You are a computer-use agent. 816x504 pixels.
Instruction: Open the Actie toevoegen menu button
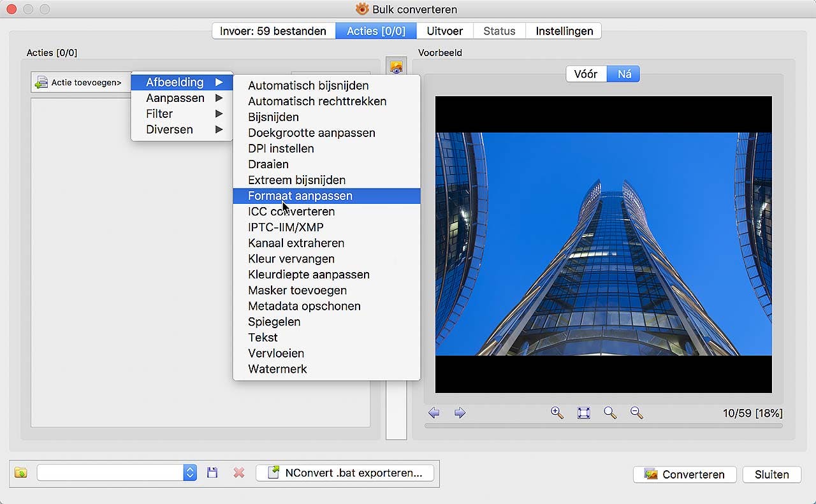(x=80, y=82)
